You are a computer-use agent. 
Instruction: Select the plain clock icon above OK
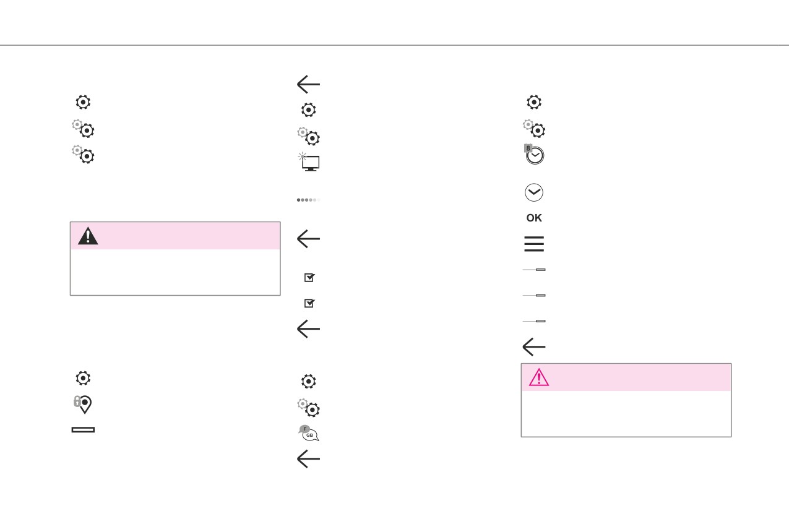click(534, 192)
